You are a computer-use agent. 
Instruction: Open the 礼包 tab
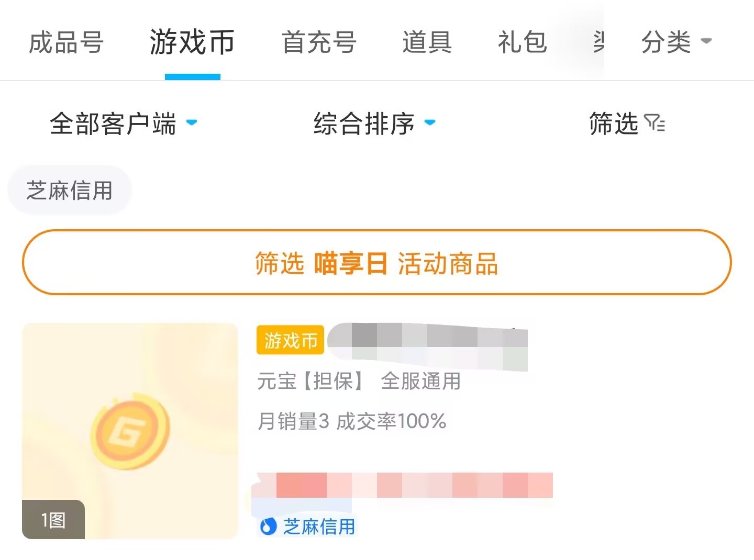522,42
